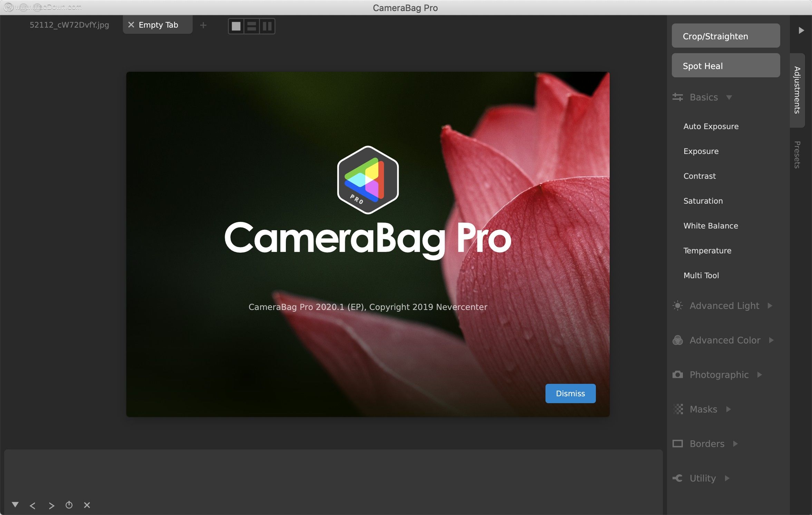812x515 pixels.
Task: Expand the Borders section arrow
Action: (x=736, y=444)
